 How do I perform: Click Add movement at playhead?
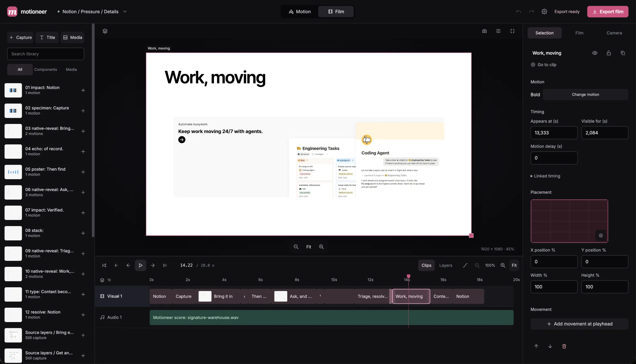pos(579,324)
